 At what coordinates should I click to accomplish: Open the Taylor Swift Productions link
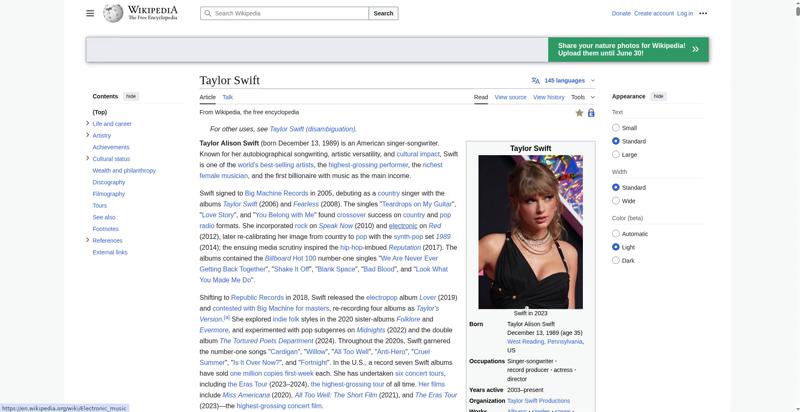[538, 401]
